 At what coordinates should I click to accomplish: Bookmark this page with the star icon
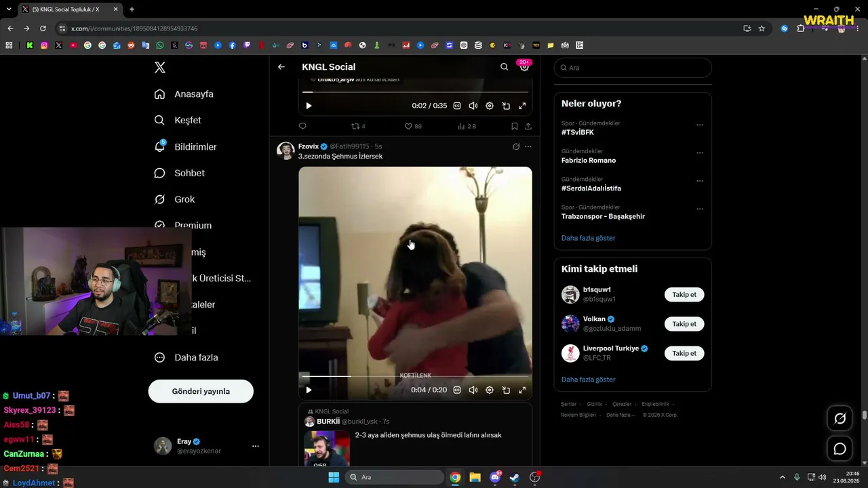[x=762, y=28]
